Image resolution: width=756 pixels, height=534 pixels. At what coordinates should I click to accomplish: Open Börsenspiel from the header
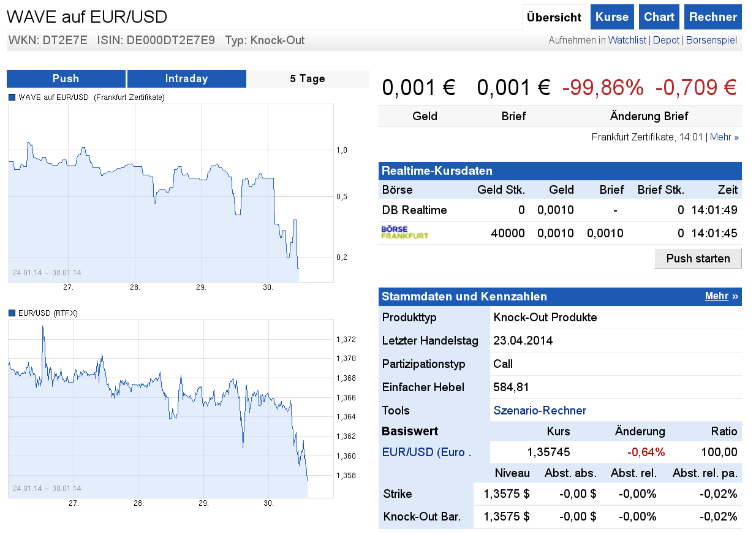pyautogui.click(x=711, y=40)
